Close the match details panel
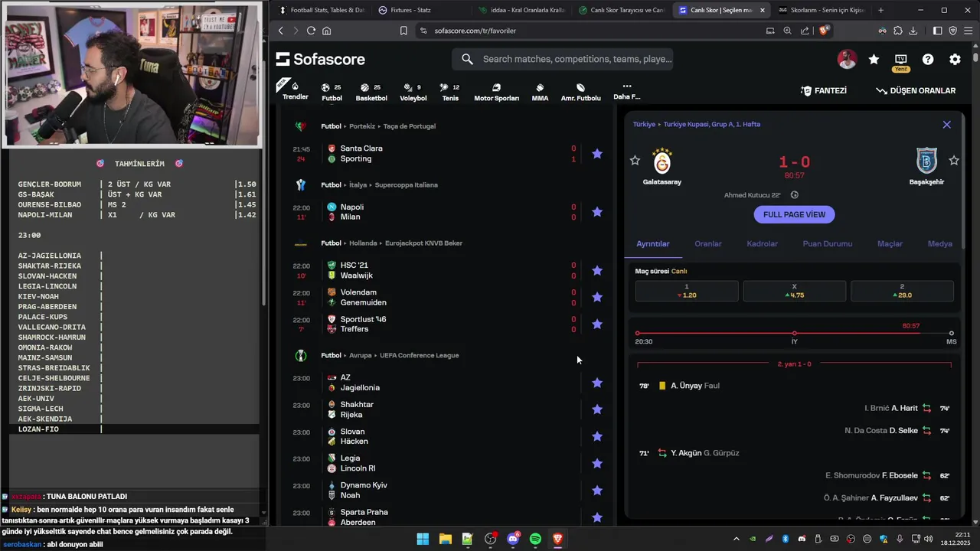The height and width of the screenshot is (551, 980). tap(947, 125)
